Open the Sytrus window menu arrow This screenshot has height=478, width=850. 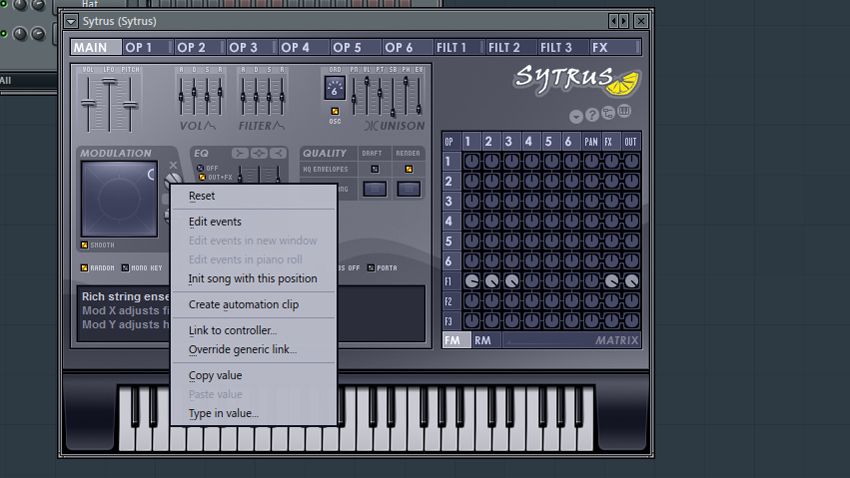pyautogui.click(x=71, y=22)
